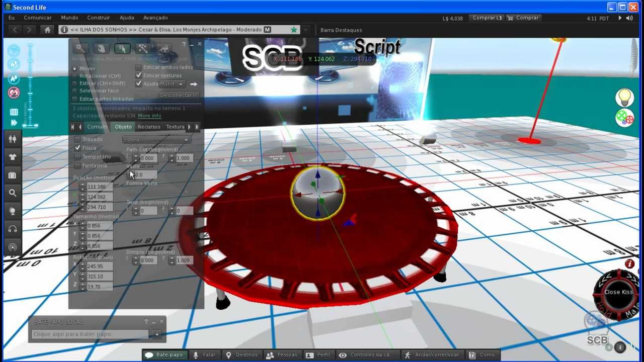Select the Create (magic wand) build tool
The width and height of the screenshot is (644, 362).
(143, 48)
